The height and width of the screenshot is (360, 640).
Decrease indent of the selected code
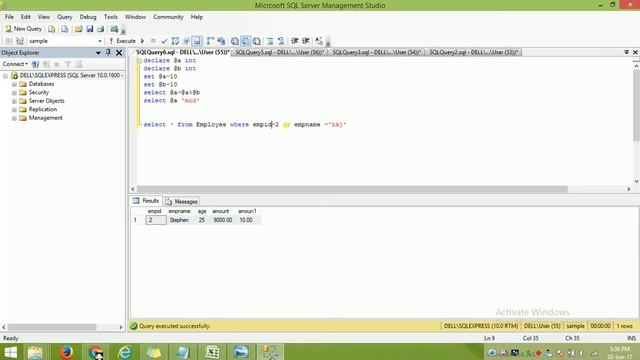[295, 41]
